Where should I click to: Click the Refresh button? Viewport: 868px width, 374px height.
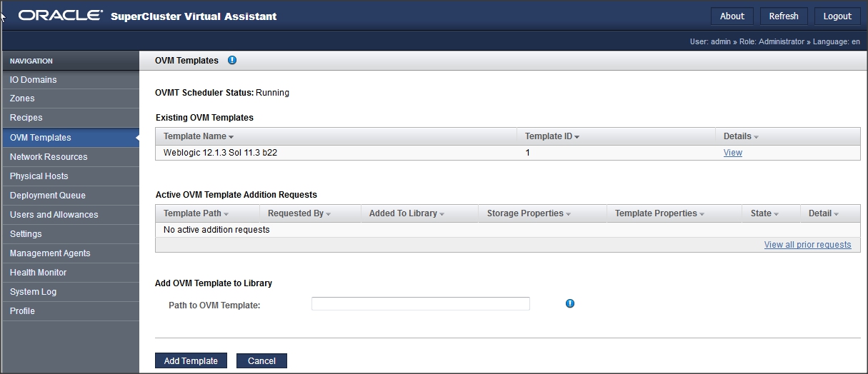tap(784, 16)
